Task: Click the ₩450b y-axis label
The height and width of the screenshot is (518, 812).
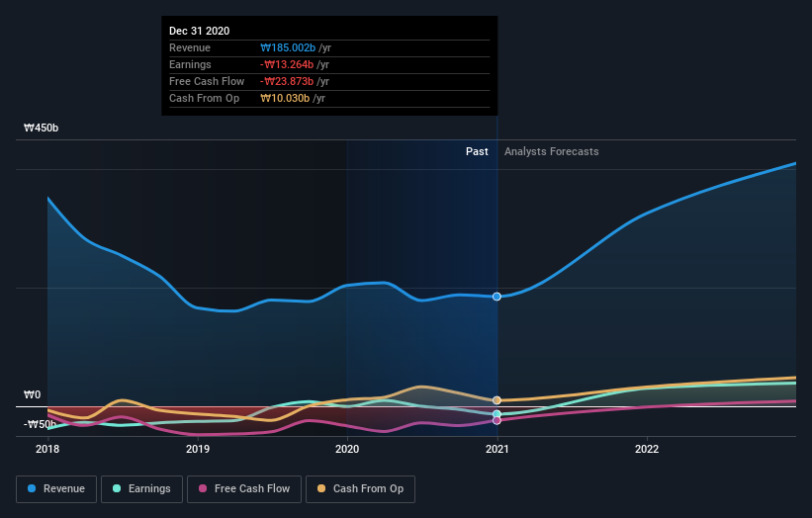Action: (41, 128)
